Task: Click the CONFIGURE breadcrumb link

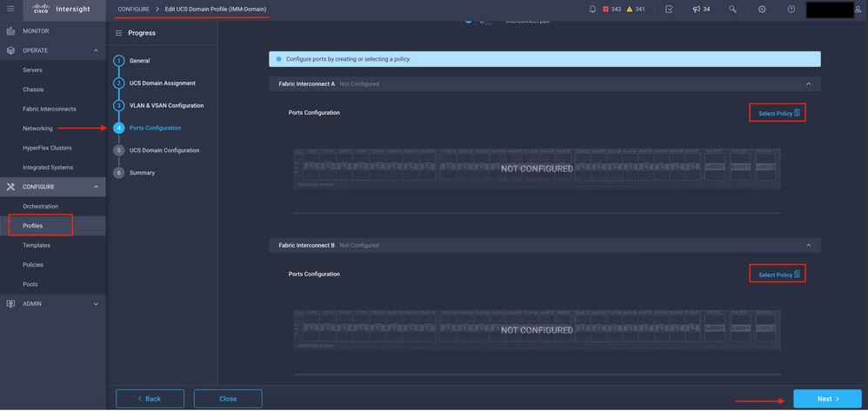Action: point(133,10)
